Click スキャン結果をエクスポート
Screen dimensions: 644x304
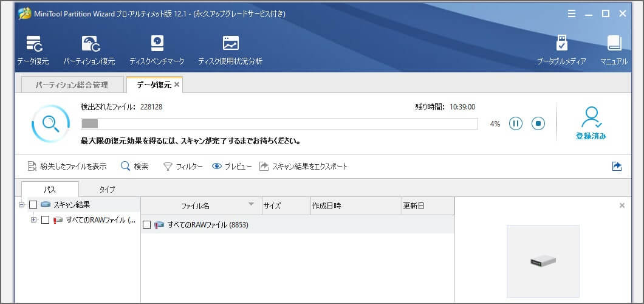(x=304, y=167)
